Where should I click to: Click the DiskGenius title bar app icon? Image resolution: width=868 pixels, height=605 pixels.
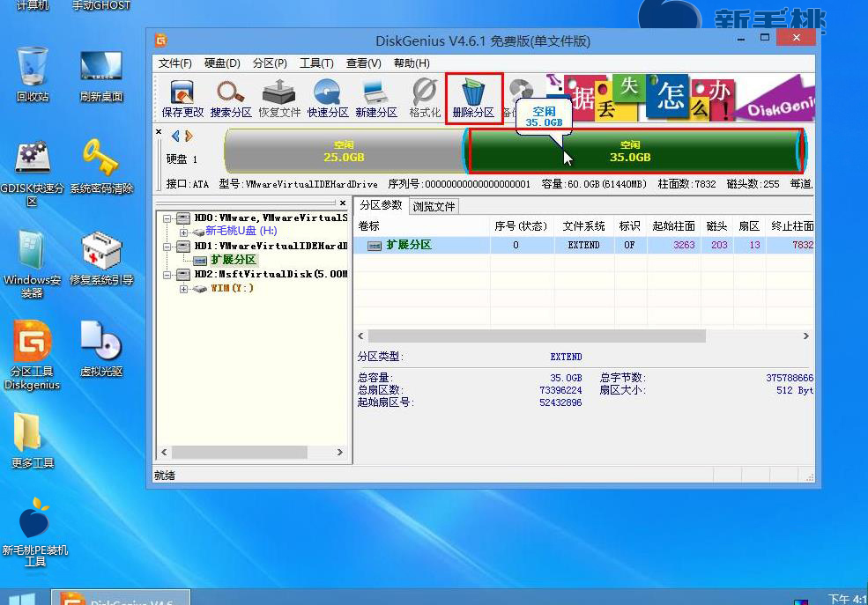coord(161,41)
